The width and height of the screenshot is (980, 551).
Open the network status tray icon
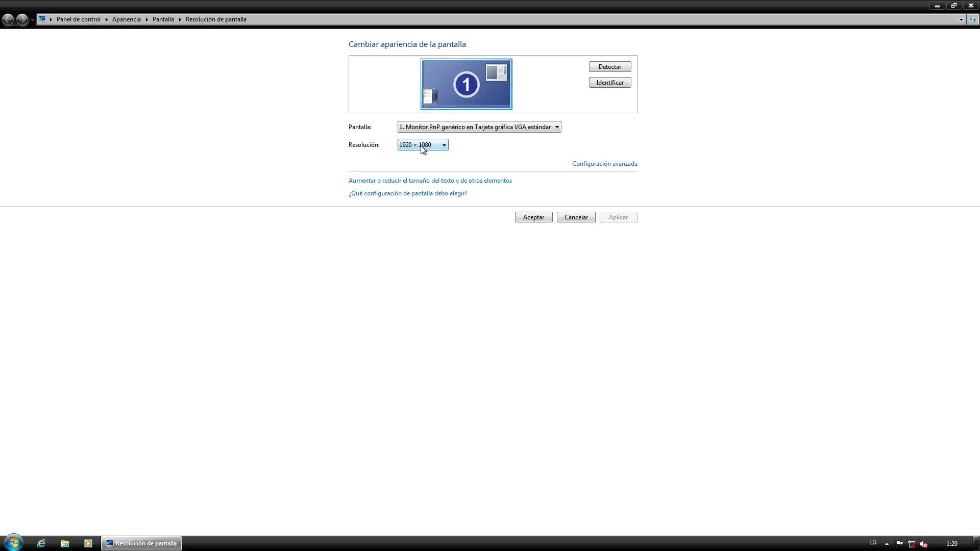click(x=912, y=543)
